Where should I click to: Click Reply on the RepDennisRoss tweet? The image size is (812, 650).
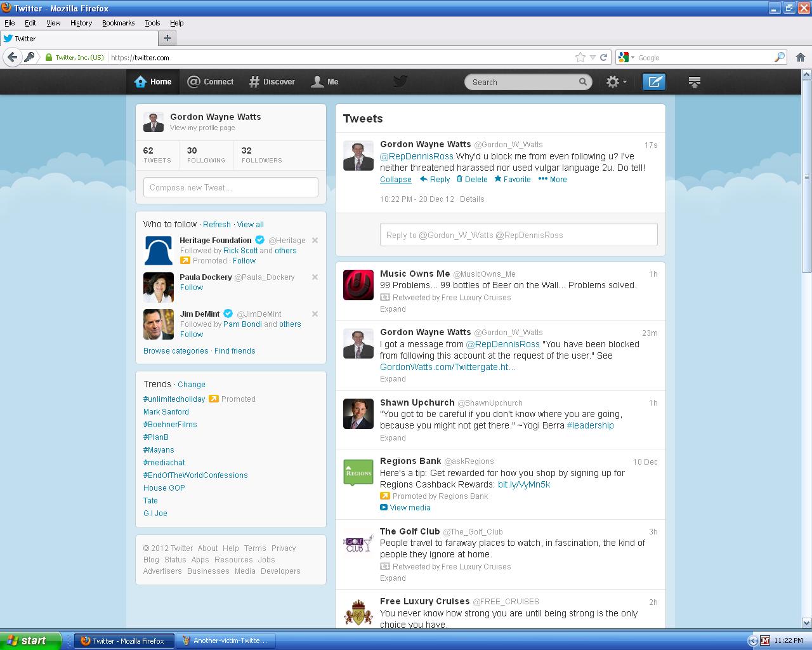click(x=435, y=180)
